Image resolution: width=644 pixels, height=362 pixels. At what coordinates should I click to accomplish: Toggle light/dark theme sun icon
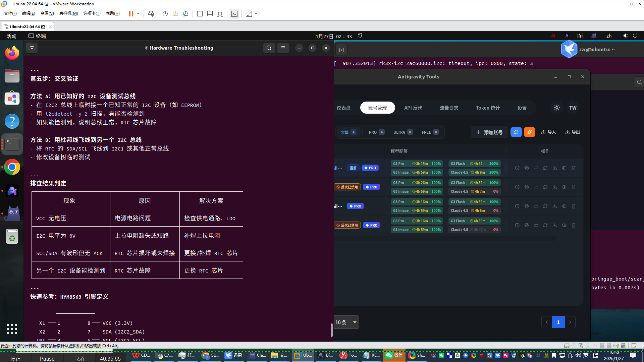click(x=557, y=108)
